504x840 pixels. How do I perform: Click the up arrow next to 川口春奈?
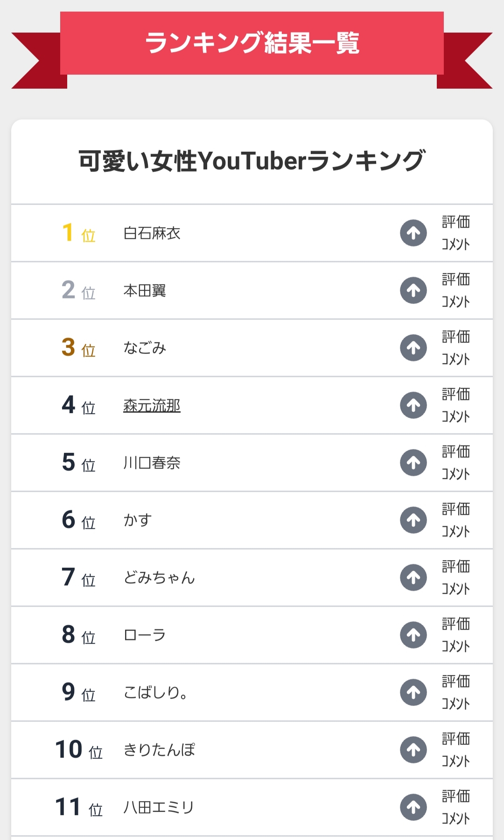(413, 463)
